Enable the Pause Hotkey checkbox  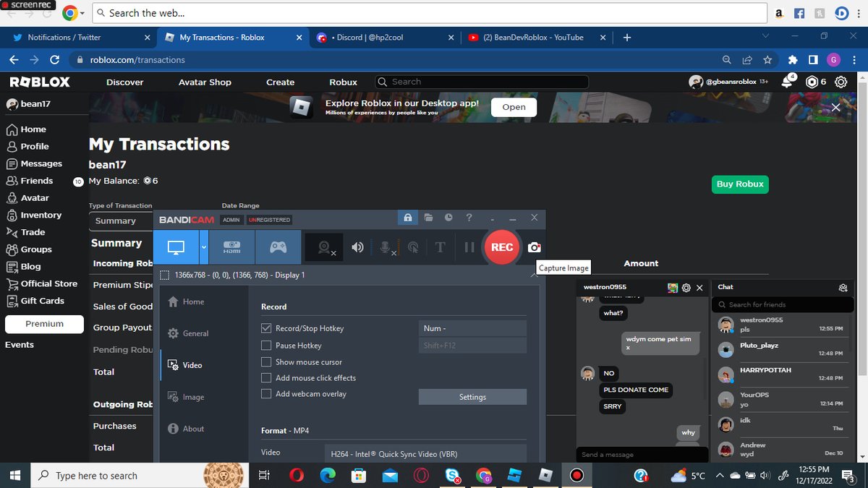pos(266,346)
